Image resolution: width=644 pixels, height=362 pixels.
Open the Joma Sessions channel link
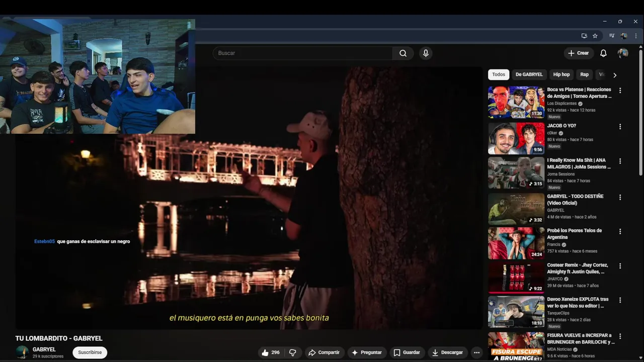pos(560,174)
